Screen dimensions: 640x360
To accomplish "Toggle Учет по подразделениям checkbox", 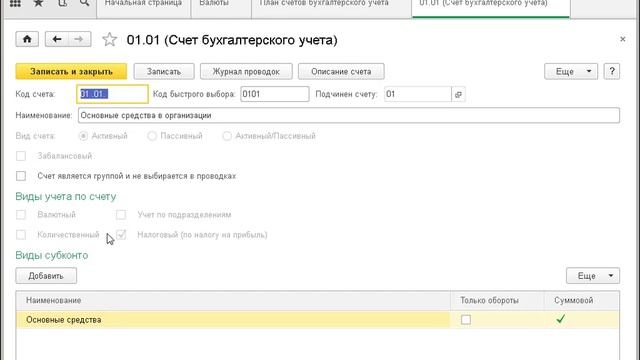I will coord(121,215).
